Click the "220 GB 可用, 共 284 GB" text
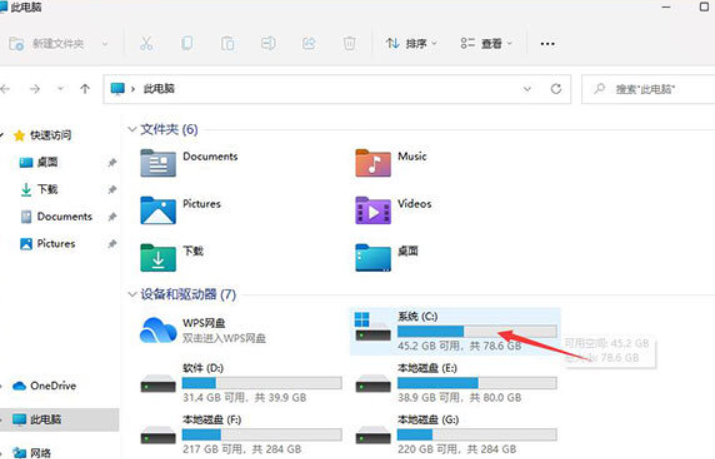Screen dimensions: 715x459 [x=457, y=449]
